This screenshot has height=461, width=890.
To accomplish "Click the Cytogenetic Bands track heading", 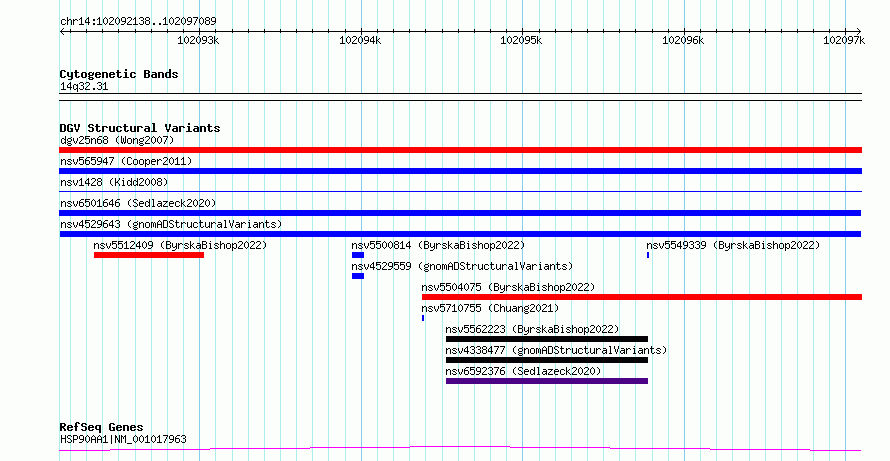I will [119, 74].
